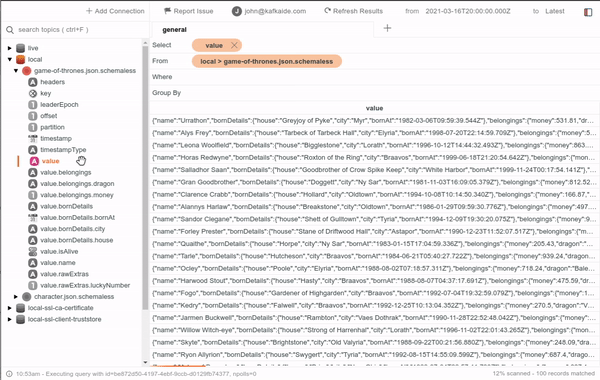Collapse the game-of-thrones.json.schemaless topic
This screenshot has width=600, height=380.
[x=16, y=71]
